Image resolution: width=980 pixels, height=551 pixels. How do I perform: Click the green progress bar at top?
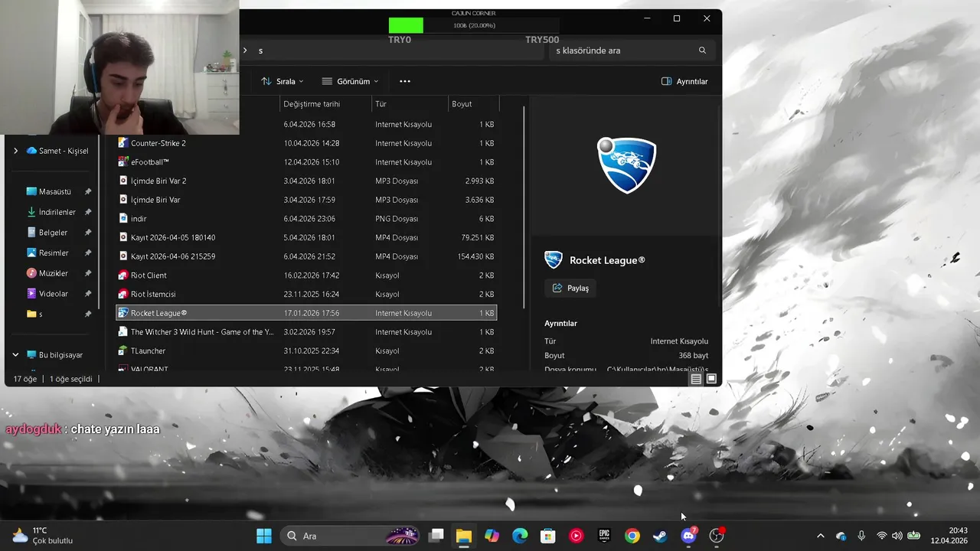coord(406,25)
